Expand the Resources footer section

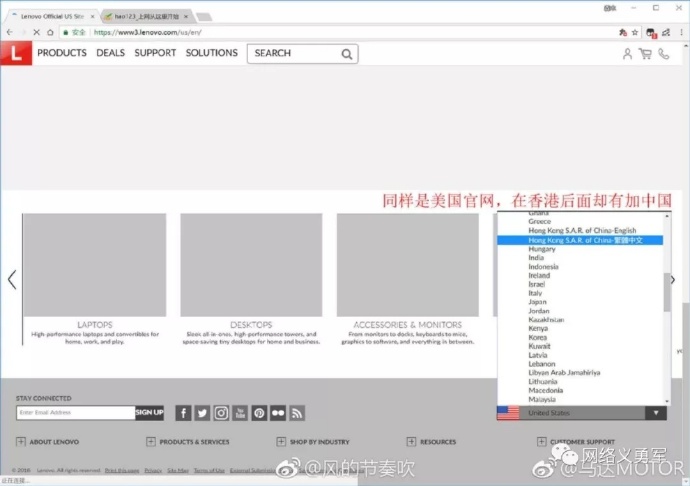(x=411, y=441)
